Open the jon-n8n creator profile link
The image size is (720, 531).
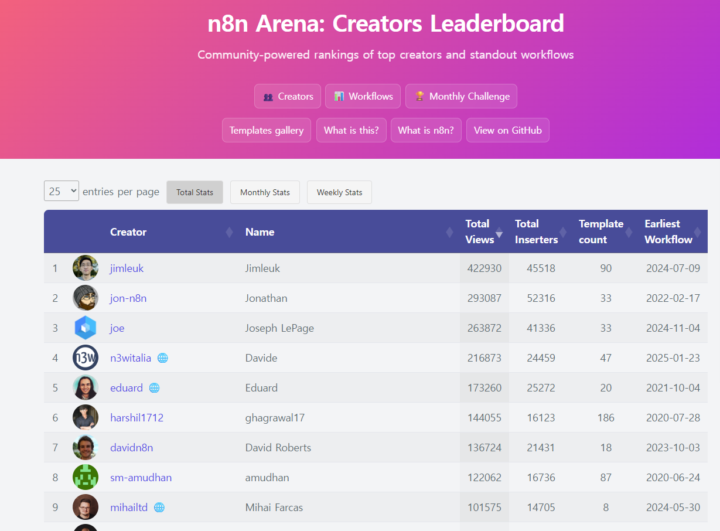click(x=128, y=298)
